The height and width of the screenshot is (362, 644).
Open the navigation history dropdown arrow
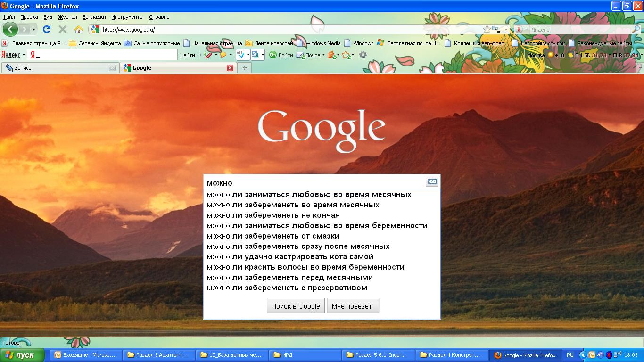[33, 29]
